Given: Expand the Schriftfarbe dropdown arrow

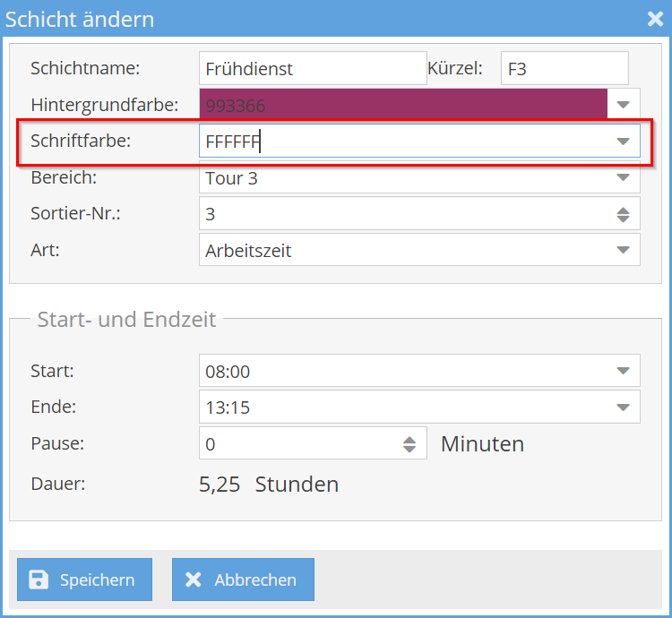Looking at the screenshot, I should coord(624,142).
